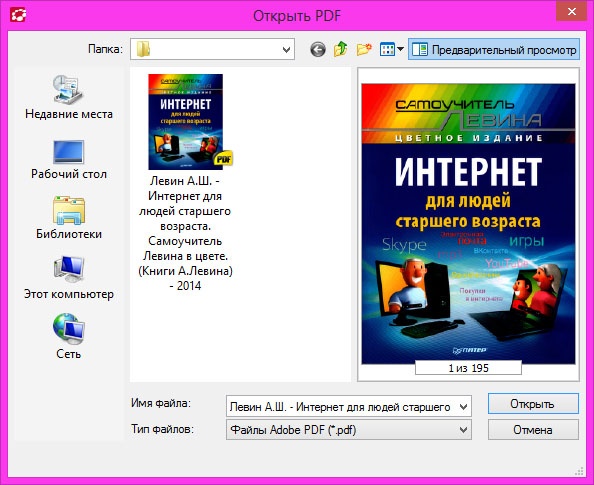Go to Рабочий стол location
This screenshot has height=485, width=594.
[69, 160]
